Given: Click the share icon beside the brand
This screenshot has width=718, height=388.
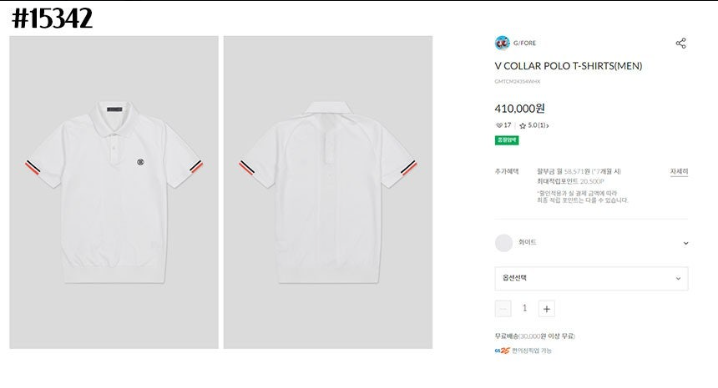Looking at the screenshot, I should (681, 43).
